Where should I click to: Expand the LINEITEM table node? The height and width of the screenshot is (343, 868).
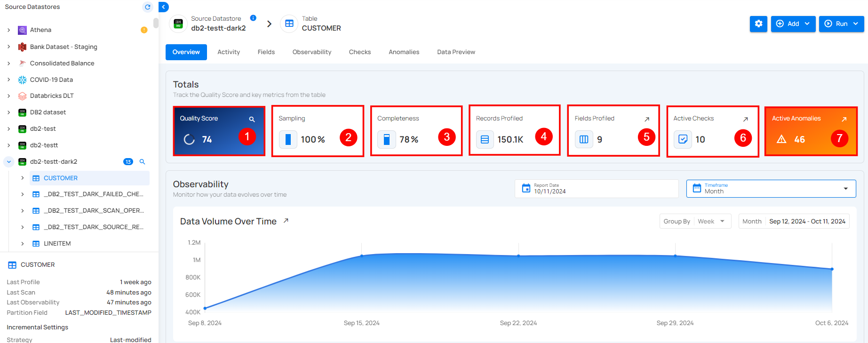click(22, 244)
